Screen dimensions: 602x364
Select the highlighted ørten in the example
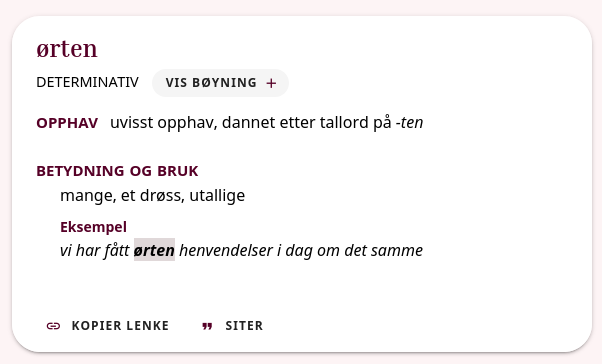click(154, 250)
